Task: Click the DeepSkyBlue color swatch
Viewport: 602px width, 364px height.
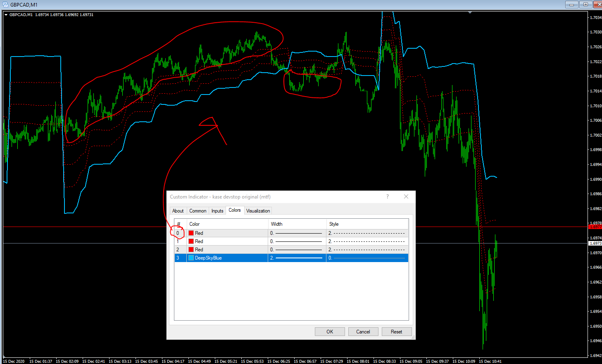Action: pos(191,258)
